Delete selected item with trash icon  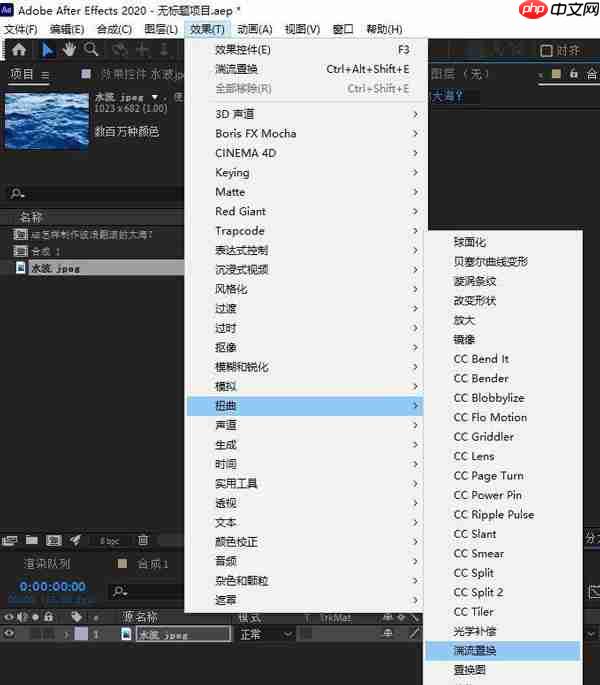[x=143, y=540]
